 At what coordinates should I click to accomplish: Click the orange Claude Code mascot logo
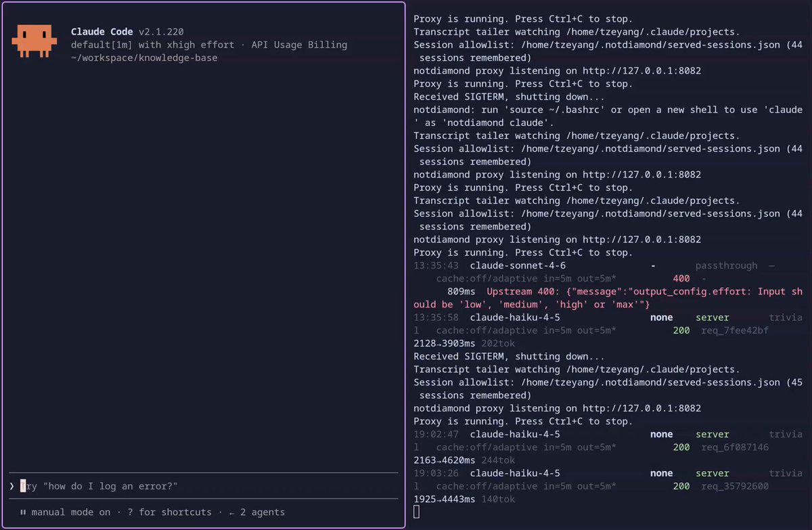click(34, 41)
